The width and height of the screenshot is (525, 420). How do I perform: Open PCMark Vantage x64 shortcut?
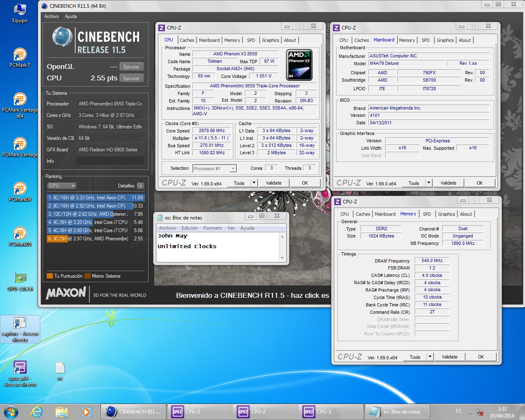click(20, 105)
